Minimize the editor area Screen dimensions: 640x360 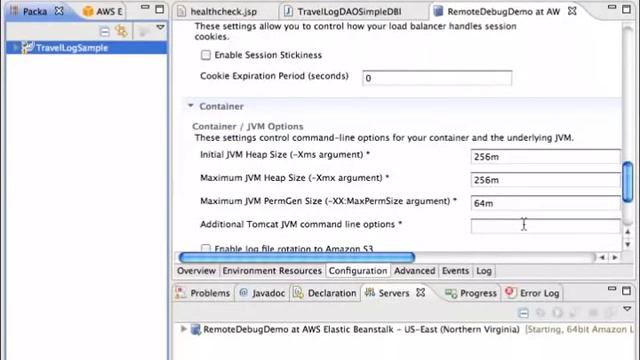pyautogui.click(x=612, y=7)
